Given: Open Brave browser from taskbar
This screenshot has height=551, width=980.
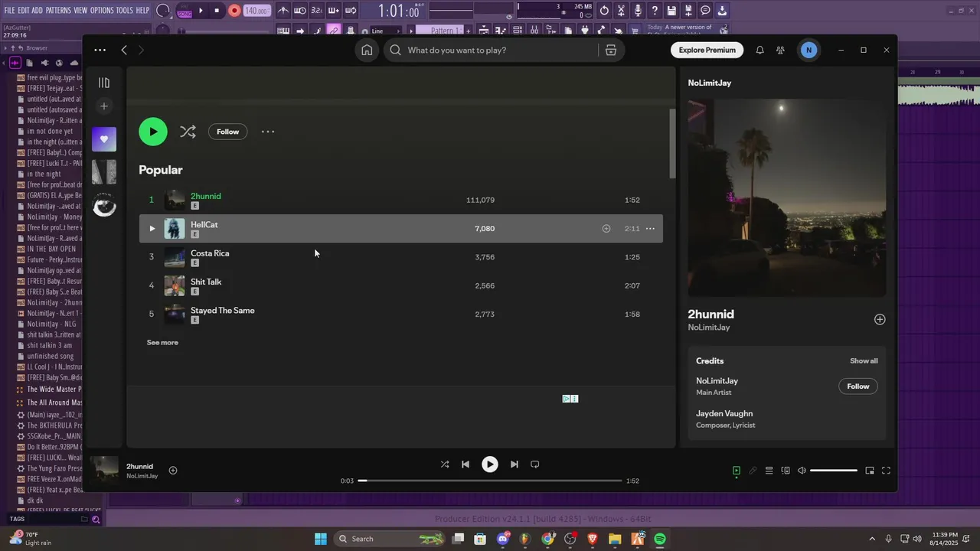Looking at the screenshot, I should point(593,539).
